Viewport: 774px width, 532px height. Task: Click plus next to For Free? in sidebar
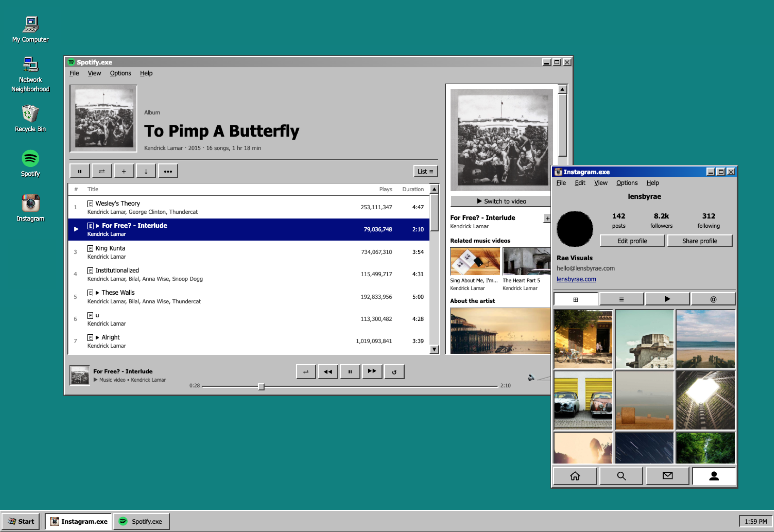pyautogui.click(x=547, y=218)
